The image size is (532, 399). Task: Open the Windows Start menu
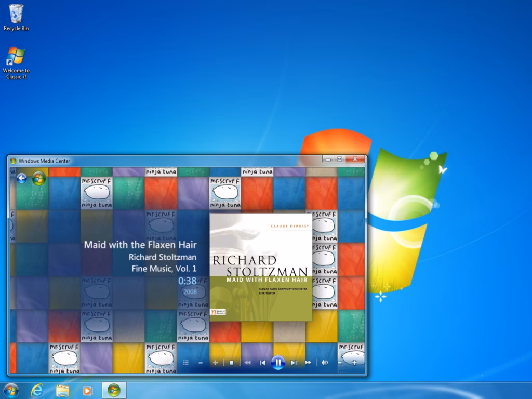tap(11, 390)
